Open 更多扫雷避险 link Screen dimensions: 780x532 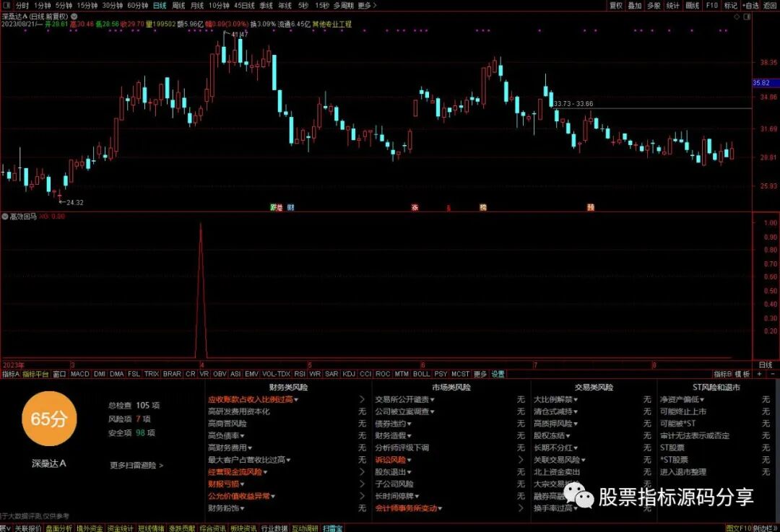pyautogui.click(x=136, y=466)
